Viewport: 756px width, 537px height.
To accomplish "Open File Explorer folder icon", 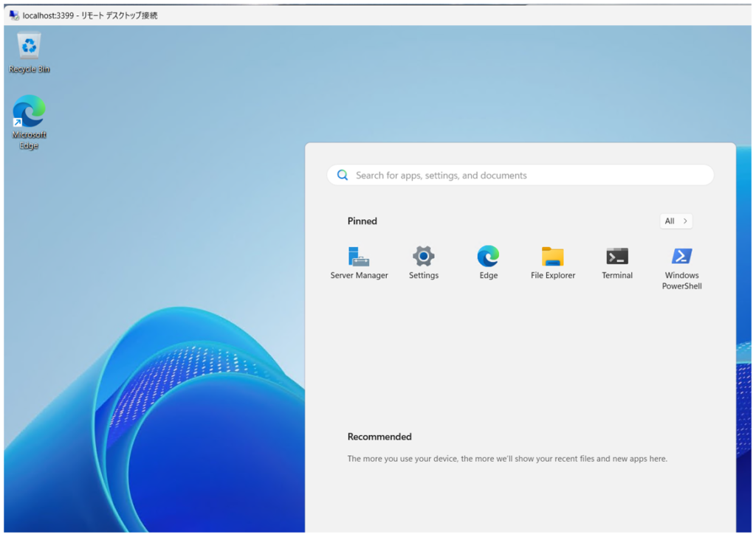I will click(552, 257).
